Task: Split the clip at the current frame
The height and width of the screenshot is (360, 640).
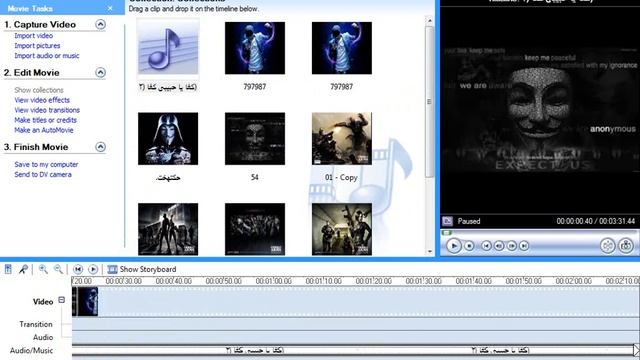Action: [607, 246]
